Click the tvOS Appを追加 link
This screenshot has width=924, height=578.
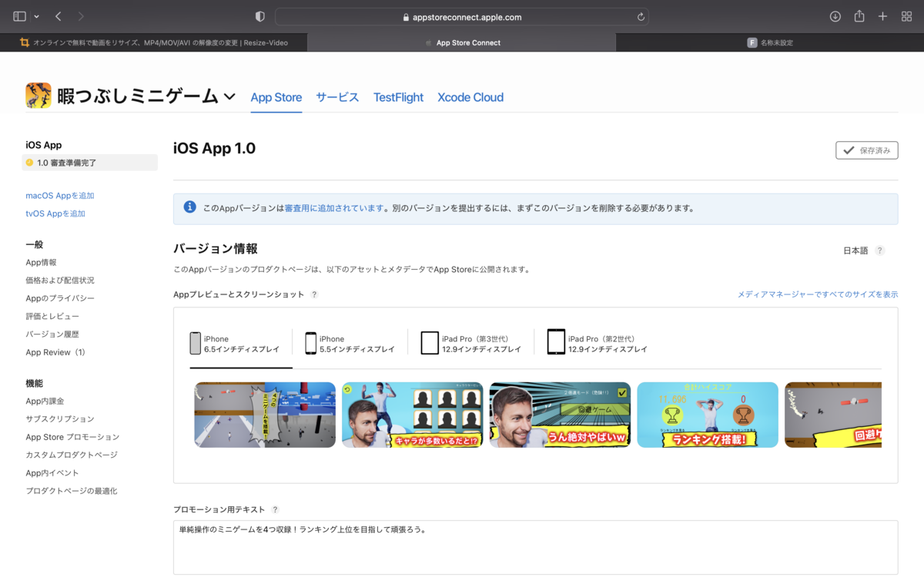coord(55,213)
